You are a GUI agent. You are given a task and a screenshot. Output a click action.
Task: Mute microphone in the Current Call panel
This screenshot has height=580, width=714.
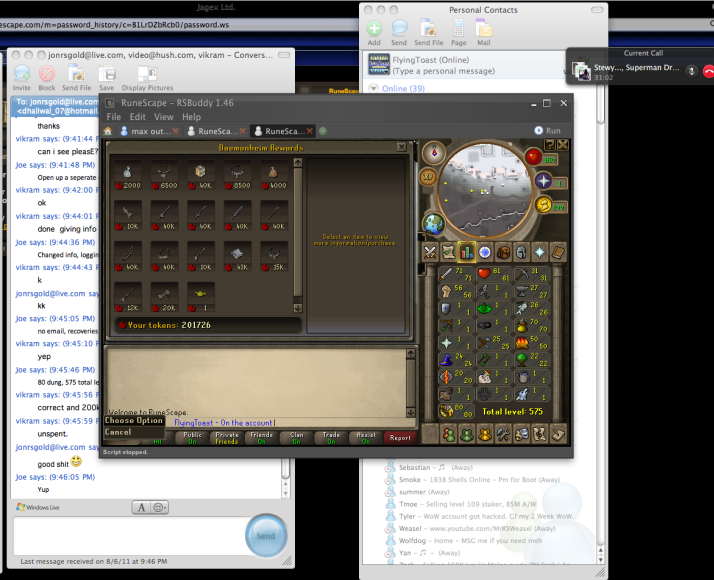pos(691,71)
